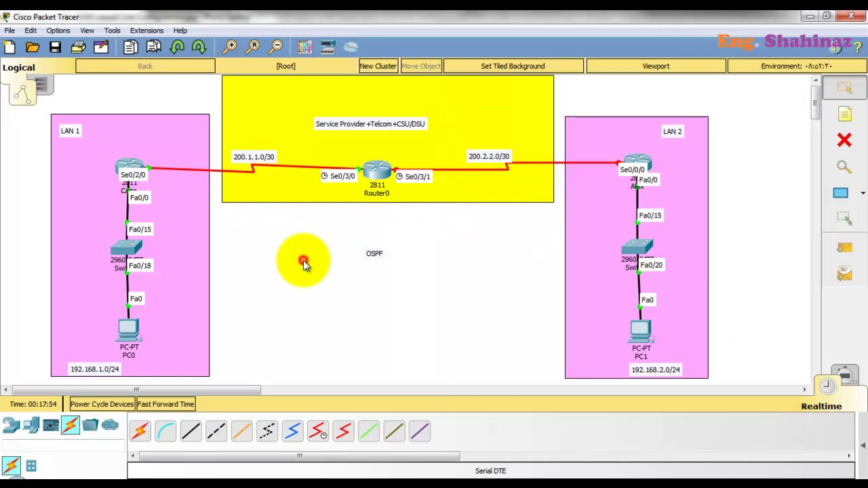Switch to Realtime mode tab
This screenshot has width=868, height=488.
[x=821, y=407]
